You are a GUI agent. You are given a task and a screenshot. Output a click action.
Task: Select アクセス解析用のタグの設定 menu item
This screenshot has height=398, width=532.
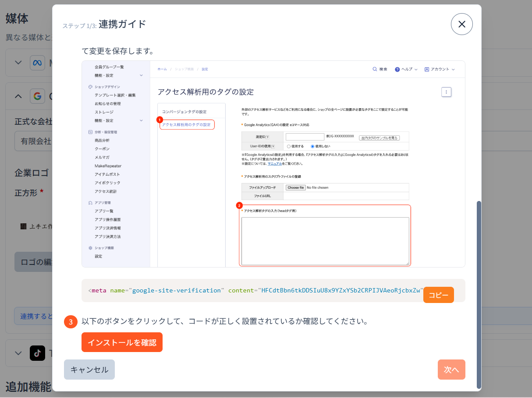186,125
